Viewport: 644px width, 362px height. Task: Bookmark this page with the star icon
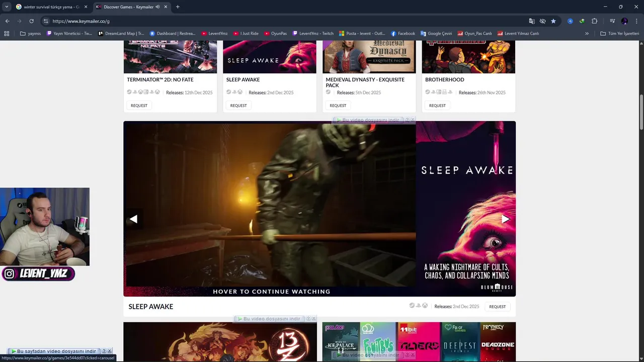553,21
